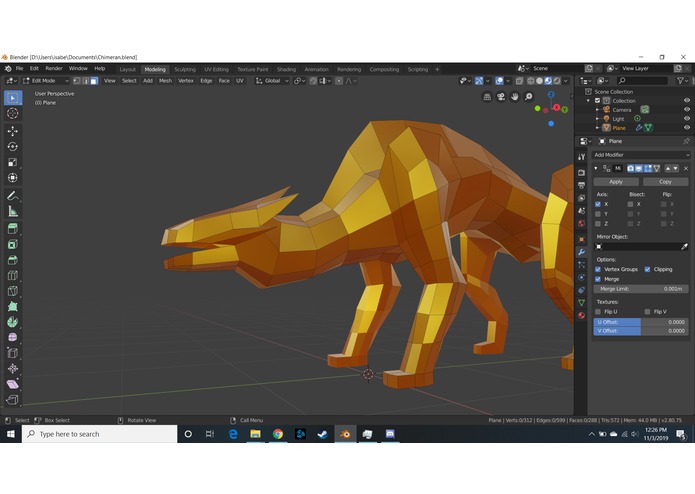Toggle X axis mirror checkbox
695x494 pixels.
tap(598, 204)
